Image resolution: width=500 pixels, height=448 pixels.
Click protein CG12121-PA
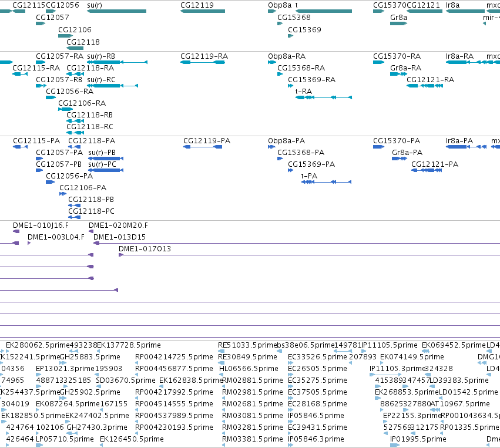click(x=435, y=164)
